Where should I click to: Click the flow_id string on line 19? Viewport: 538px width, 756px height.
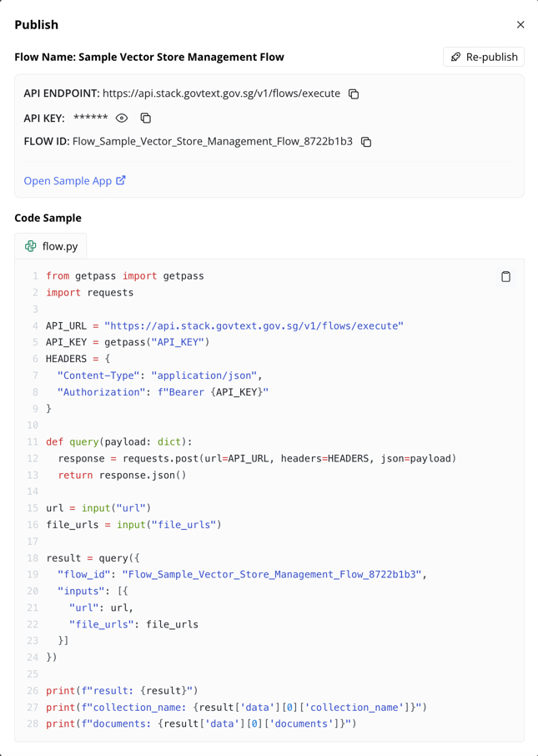pos(272,574)
